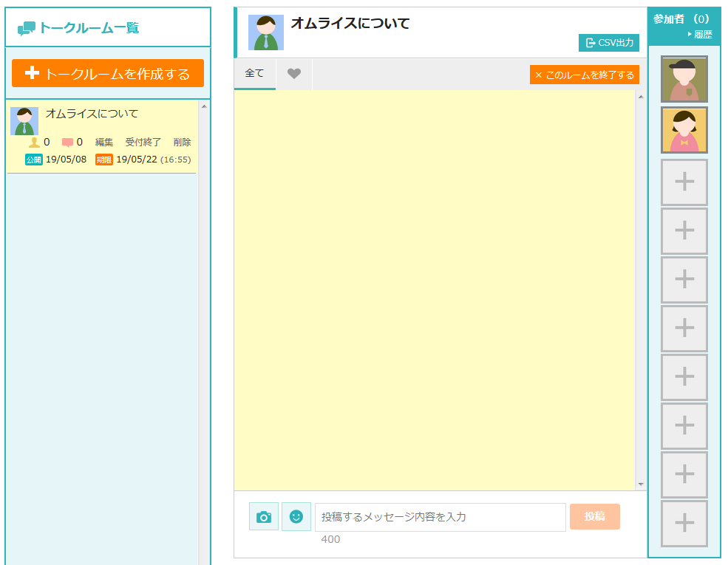Select the participant avatar with black cap
The image size is (728, 565).
click(684, 79)
